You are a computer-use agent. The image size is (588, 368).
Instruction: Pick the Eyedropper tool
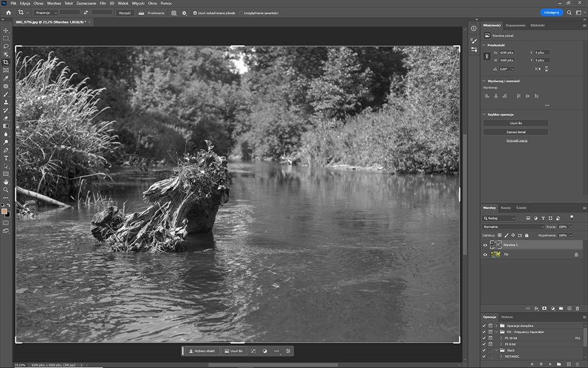6,78
